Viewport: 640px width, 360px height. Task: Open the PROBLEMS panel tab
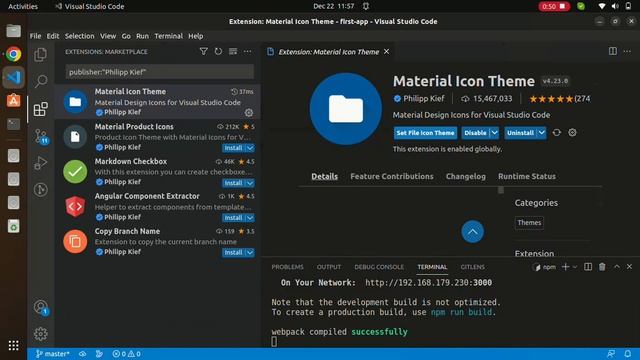coord(287,267)
